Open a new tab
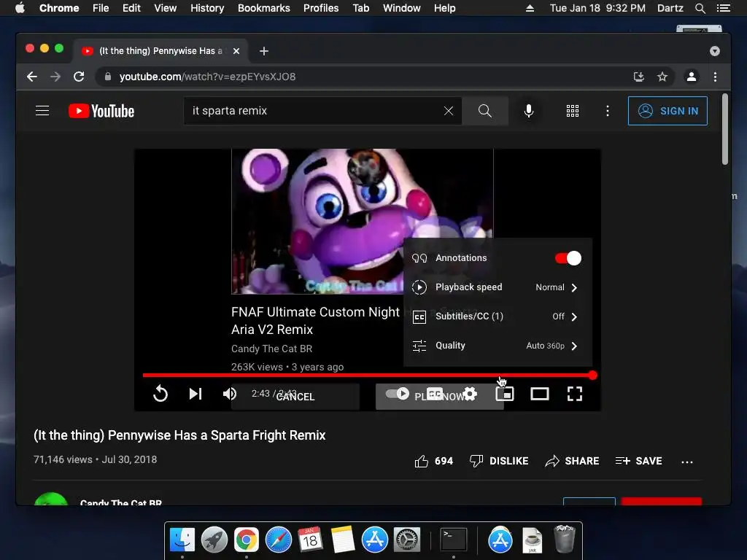The height and width of the screenshot is (560, 747). tap(264, 51)
